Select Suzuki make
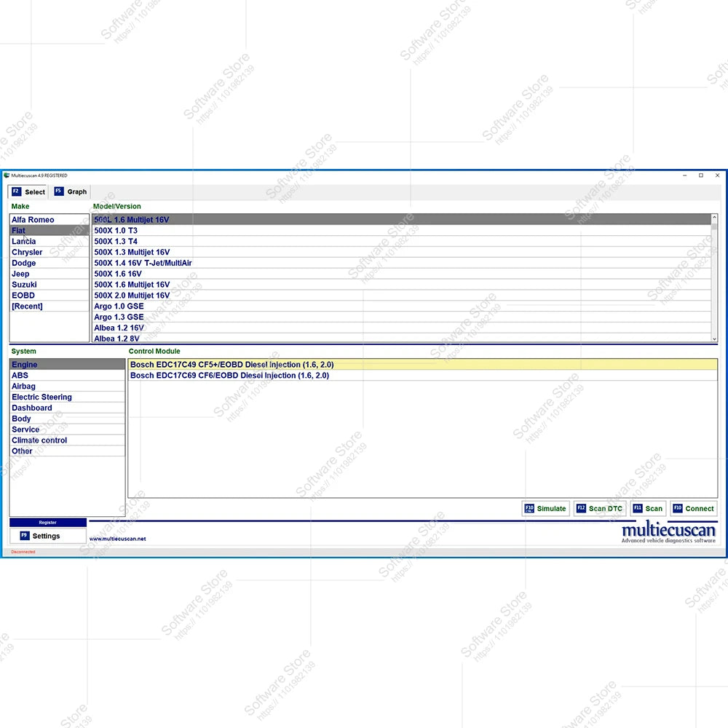The image size is (728, 728). coord(50,285)
